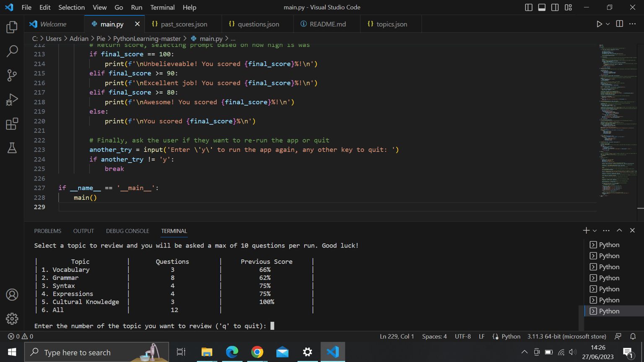Viewport: 644px width, 362px height.
Task: Click the UTF-8 encoding status item
Action: 463,336
